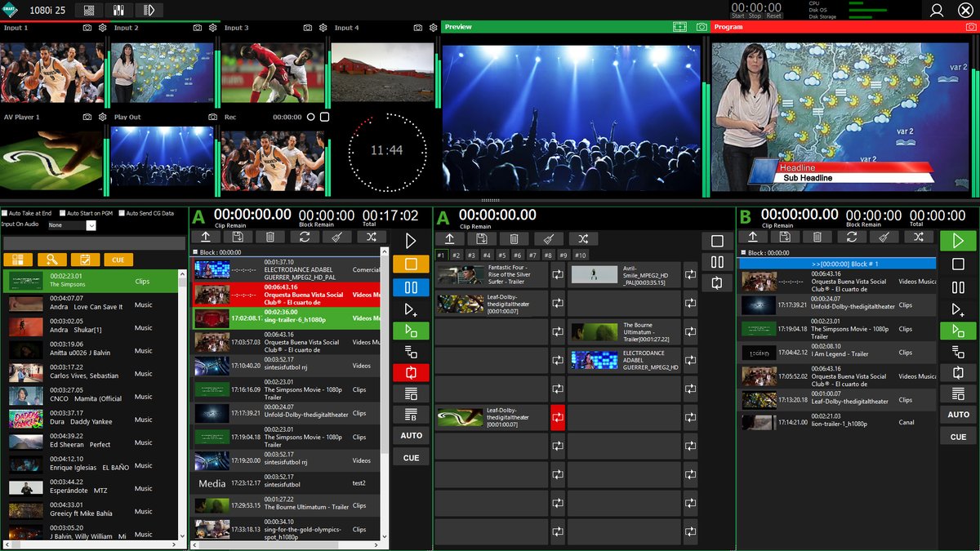This screenshot has width=980, height=551.
Task: Shuffle the B playlist
Action: coord(919,237)
